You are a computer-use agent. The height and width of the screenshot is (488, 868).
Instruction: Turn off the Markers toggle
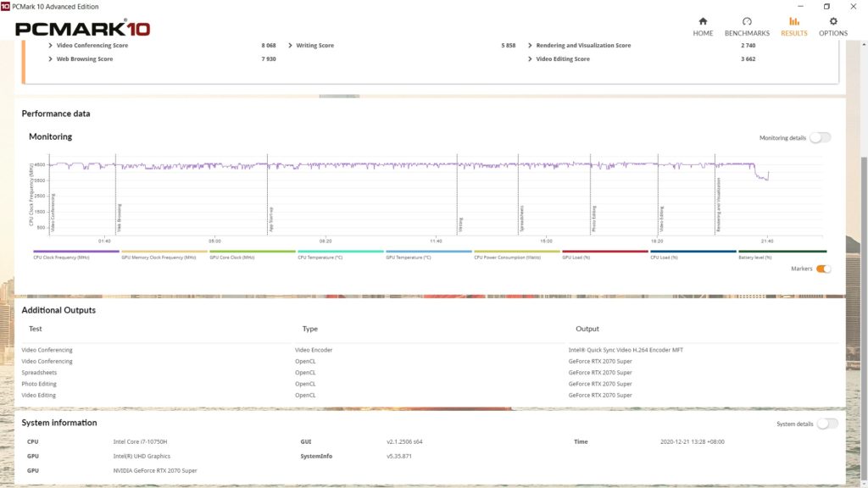[x=823, y=269]
